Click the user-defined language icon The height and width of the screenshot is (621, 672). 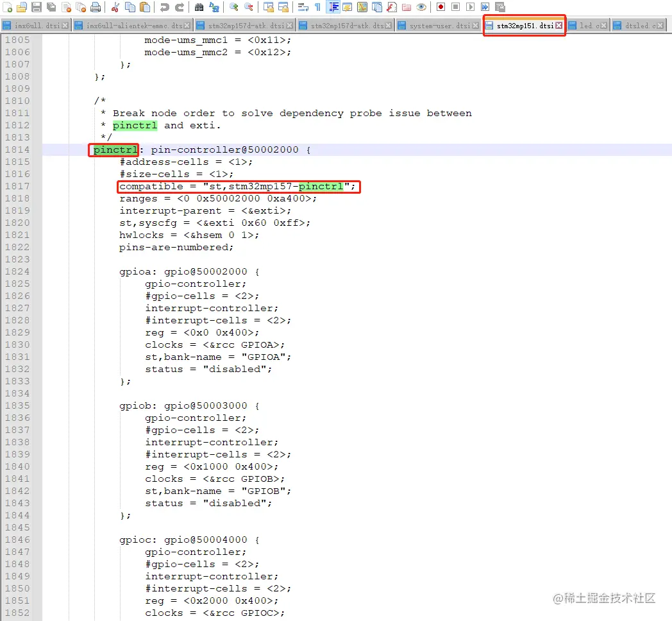(348, 7)
